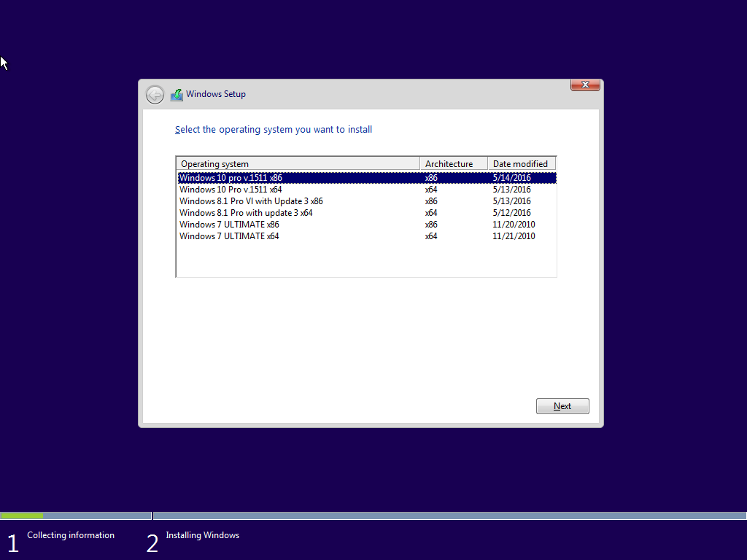Click the back arrow button in Windows Setup

[155, 95]
